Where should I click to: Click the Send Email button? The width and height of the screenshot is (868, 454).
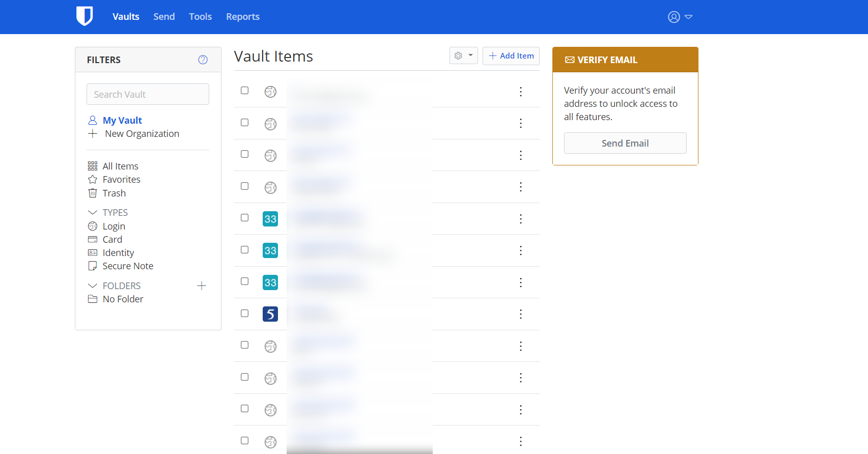tap(625, 143)
